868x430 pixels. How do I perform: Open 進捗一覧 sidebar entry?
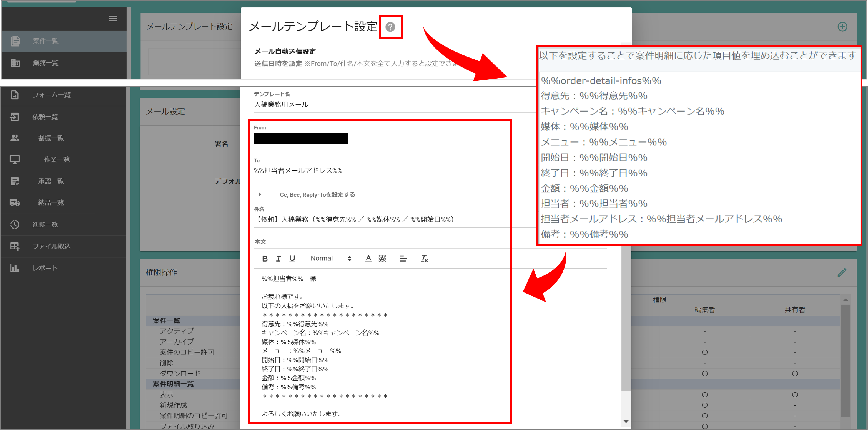point(45,224)
